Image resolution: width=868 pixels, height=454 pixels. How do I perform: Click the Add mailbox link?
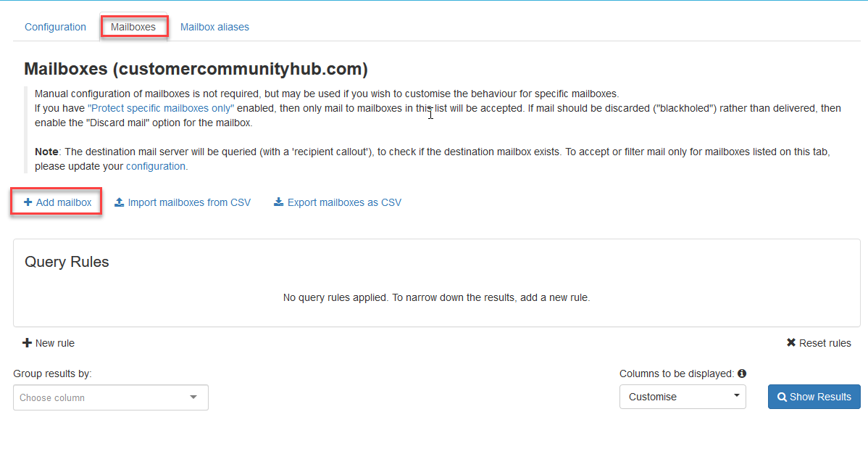coord(64,202)
